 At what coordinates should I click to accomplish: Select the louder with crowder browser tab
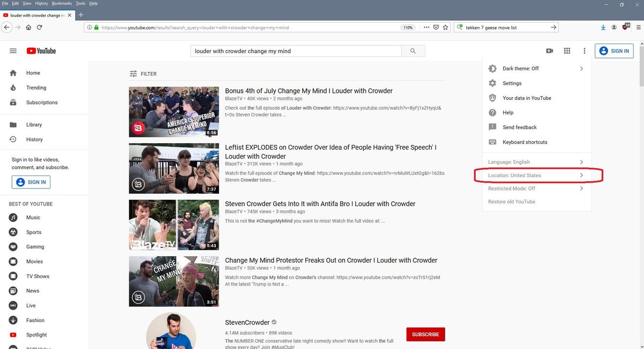(37, 15)
